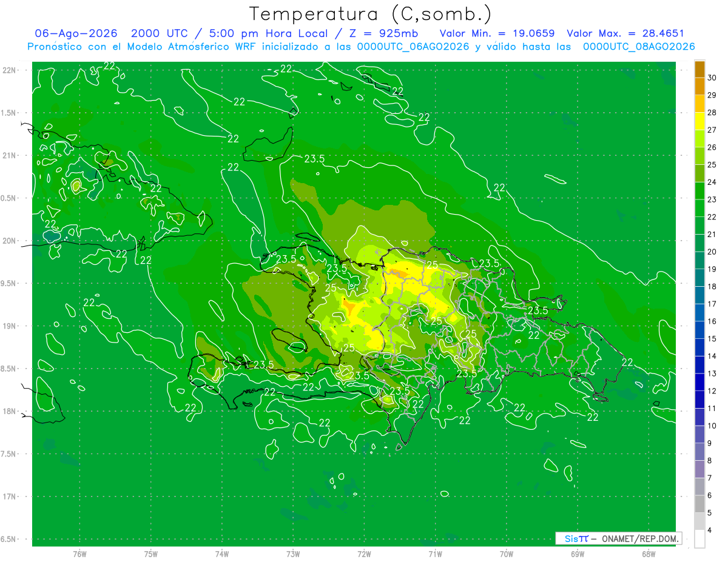Image resolution: width=728 pixels, height=562 pixels.
Task: Click the initialization time '0000UTC_06AGO2026'
Action: coord(413,47)
